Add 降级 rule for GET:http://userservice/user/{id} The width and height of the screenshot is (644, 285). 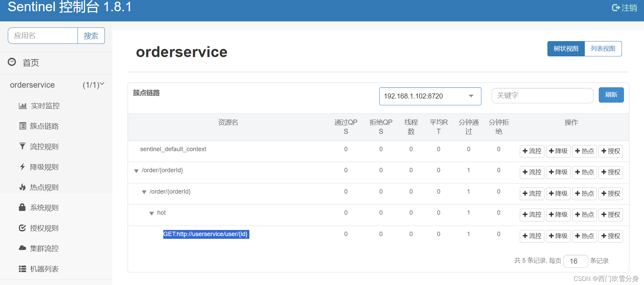558,236
